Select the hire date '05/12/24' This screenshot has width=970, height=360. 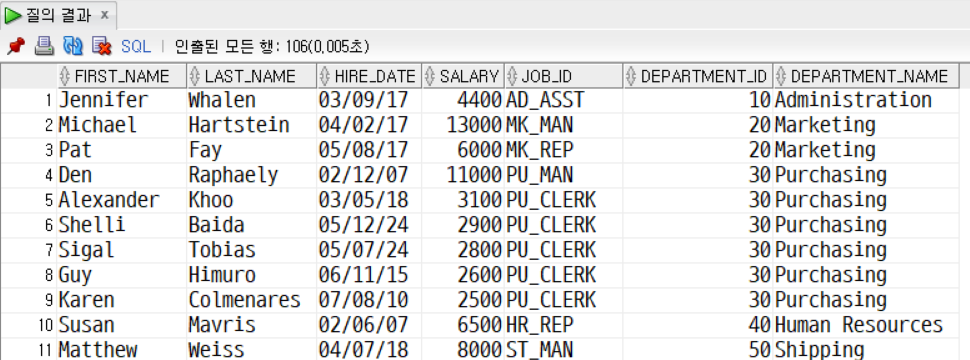[369, 225]
